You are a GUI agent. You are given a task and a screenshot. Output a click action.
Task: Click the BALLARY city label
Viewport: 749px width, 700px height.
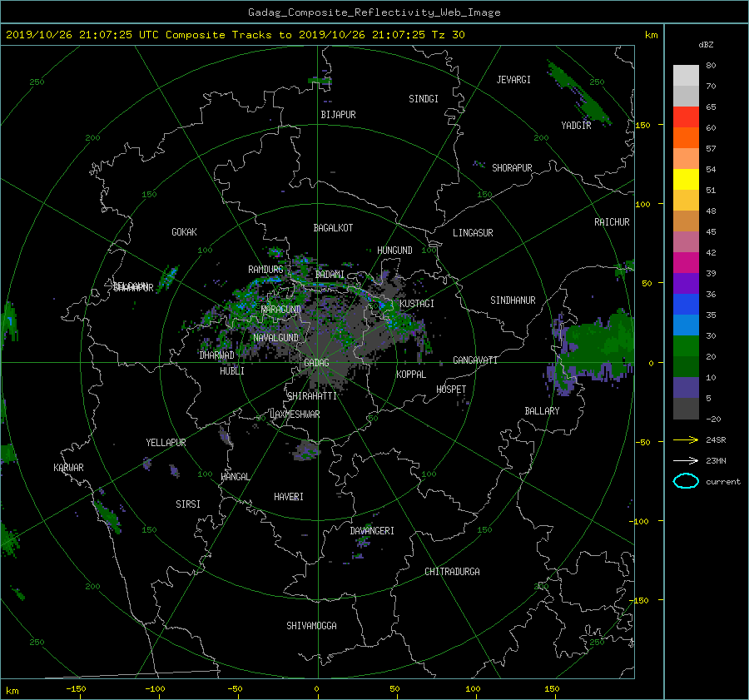(x=542, y=411)
